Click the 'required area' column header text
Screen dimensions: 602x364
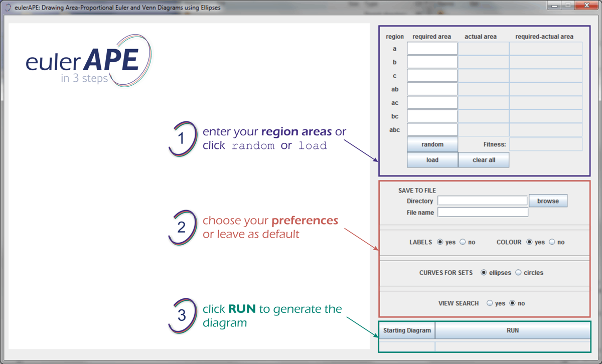click(x=432, y=37)
